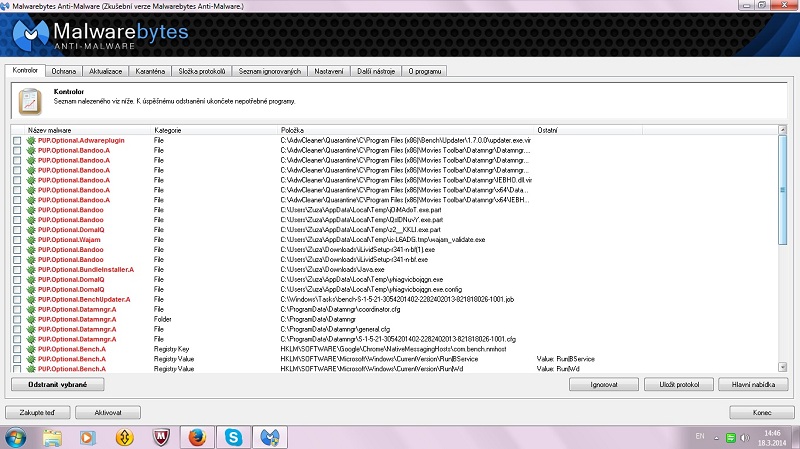Select the PUP.Optional.BenchUpdater.A checkbox
Viewport: 800px width, 449px height.
point(17,299)
